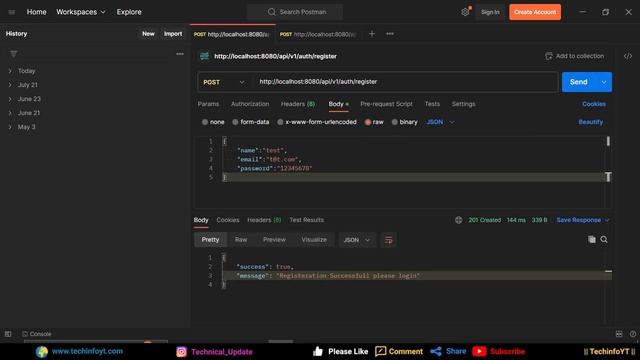Open the request Body tab
Screen dimensions: 640x360
(x=338, y=104)
